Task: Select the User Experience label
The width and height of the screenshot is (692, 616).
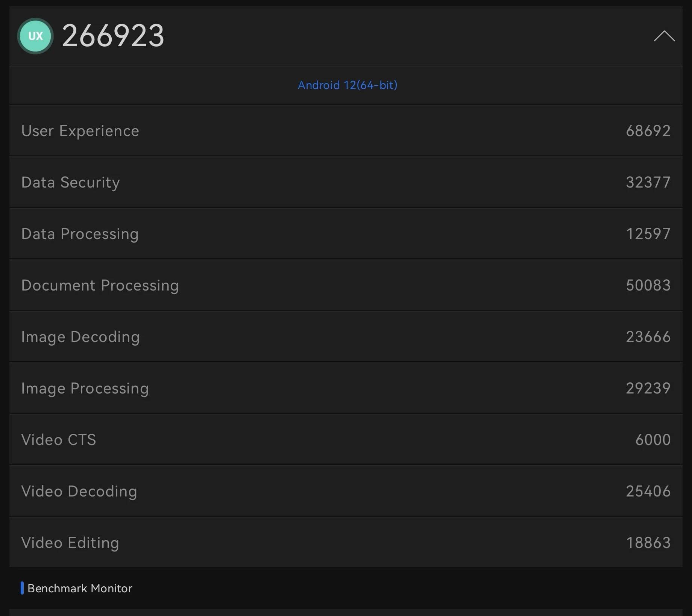Action: click(80, 131)
